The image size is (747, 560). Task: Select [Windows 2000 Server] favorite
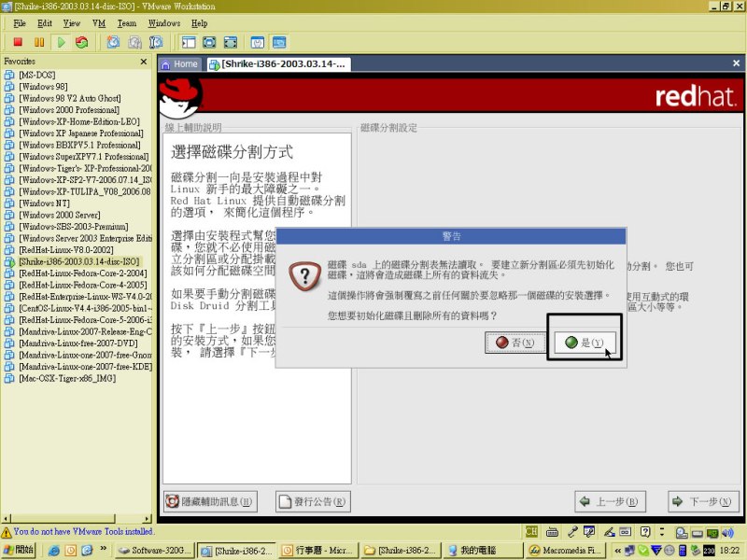60,215
